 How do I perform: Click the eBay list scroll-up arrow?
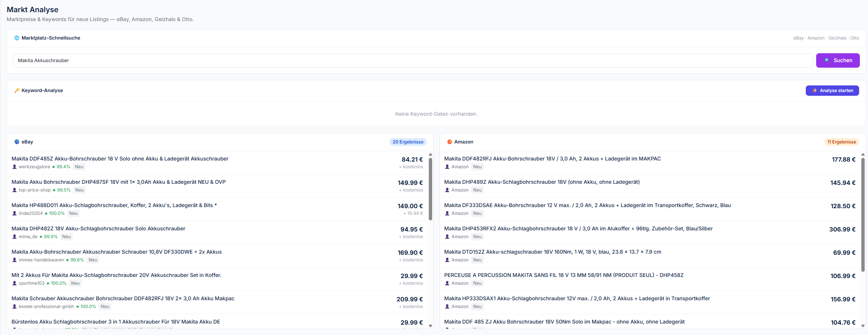pos(430,155)
